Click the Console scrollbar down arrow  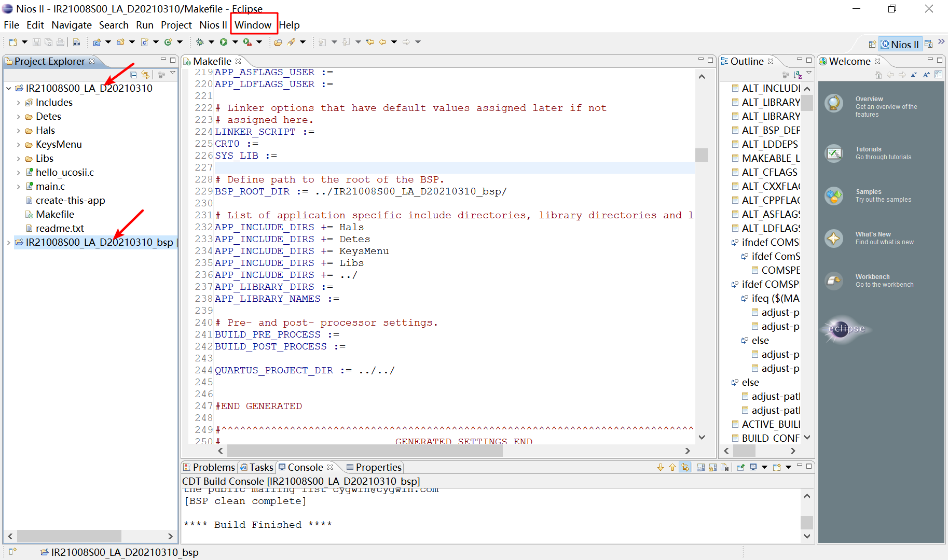coord(807,536)
